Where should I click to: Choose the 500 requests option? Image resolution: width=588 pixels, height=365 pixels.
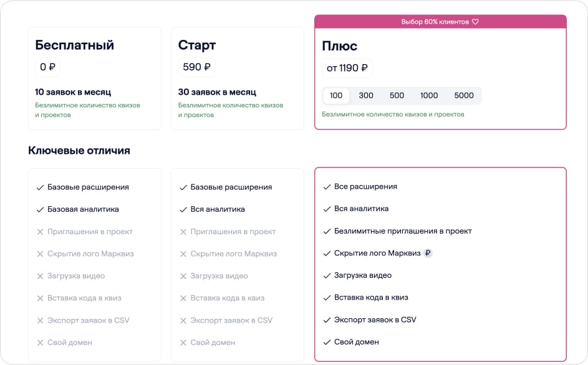[397, 96]
